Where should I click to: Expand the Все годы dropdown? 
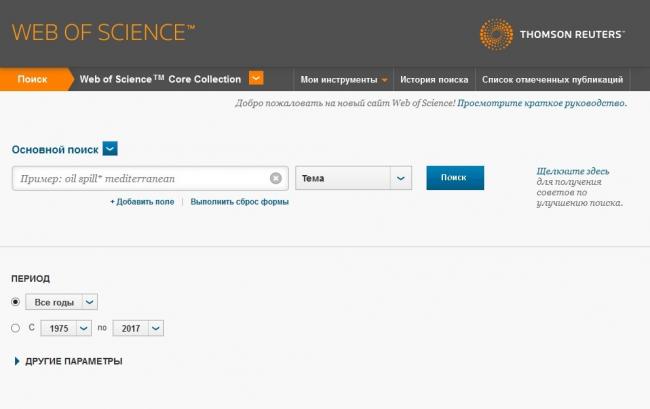point(61,302)
